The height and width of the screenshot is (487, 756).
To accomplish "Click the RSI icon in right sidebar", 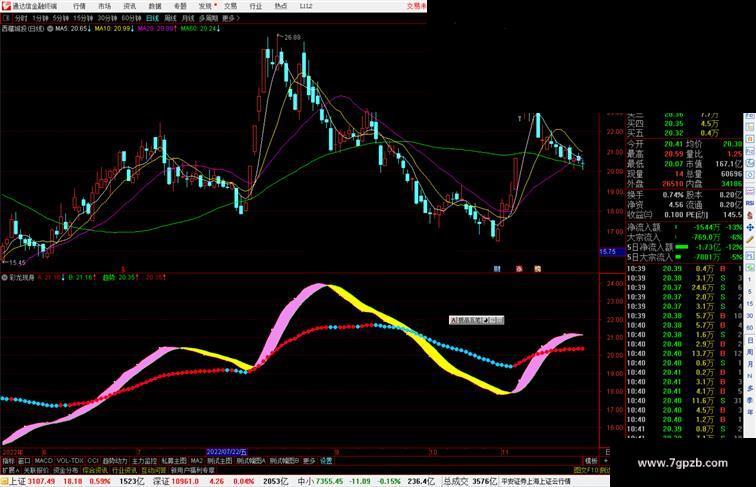I will coord(749,203).
